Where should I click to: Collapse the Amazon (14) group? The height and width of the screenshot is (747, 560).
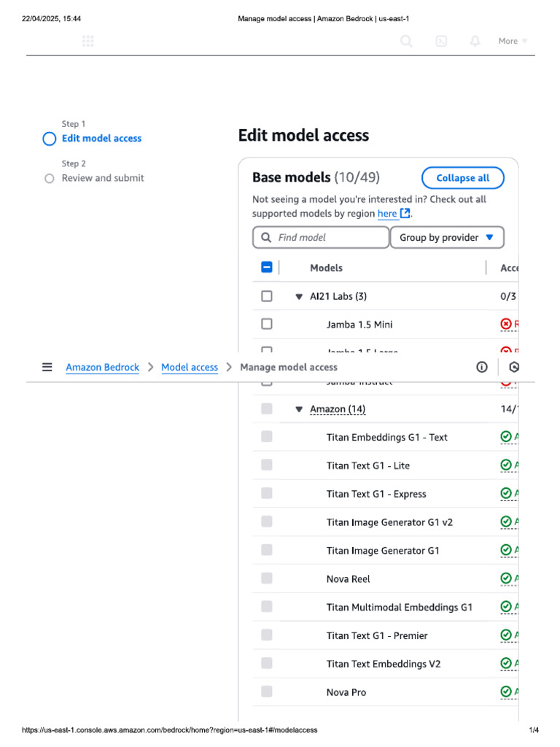tap(299, 410)
